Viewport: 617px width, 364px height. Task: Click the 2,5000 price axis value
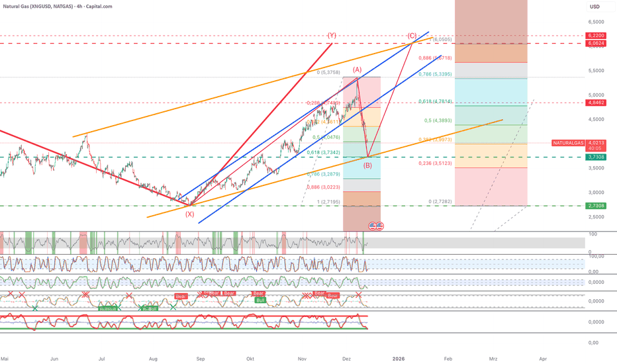[x=596, y=217]
